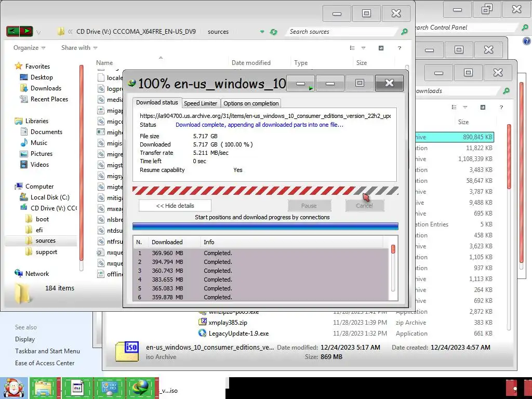This screenshot has height=399, width=532.
Task: Click the Santa Start button on taskbar
Action: click(14, 388)
